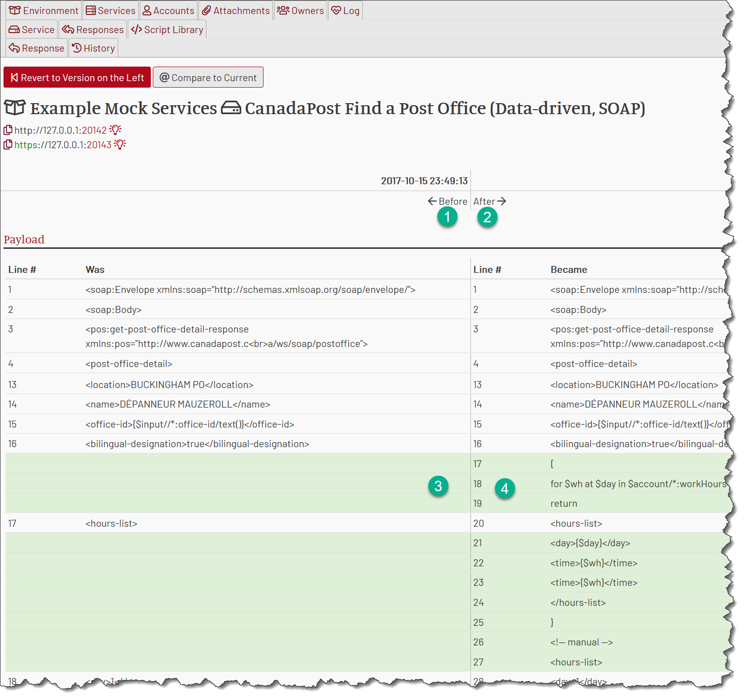The width and height of the screenshot is (745, 700).
Task: Click the Responses reply-all icon
Action: coord(68,30)
